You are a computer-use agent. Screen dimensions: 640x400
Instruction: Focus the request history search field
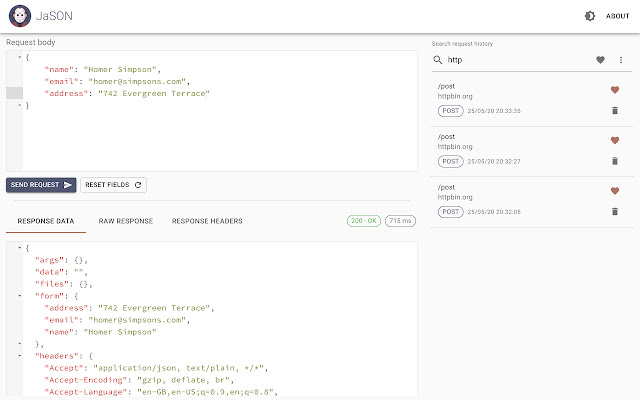[x=515, y=60]
